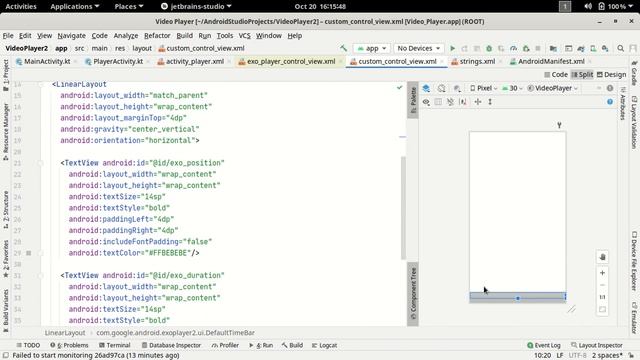Open the app run configuration dropdown
The height and width of the screenshot is (360, 640).
tap(371, 48)
